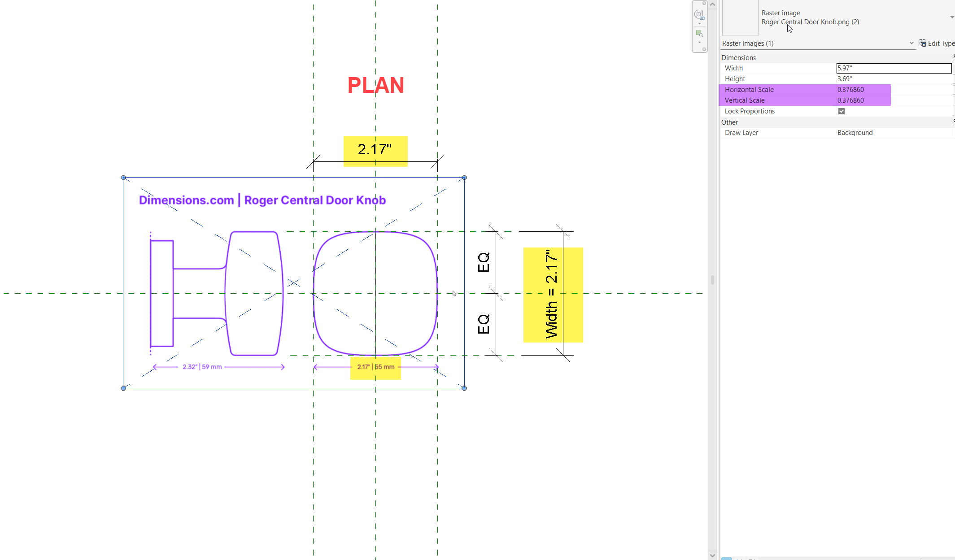Uncheck the Lock Proportions checkbox
The width and height of the screenshot is (955, 560).
coord(841,111)
